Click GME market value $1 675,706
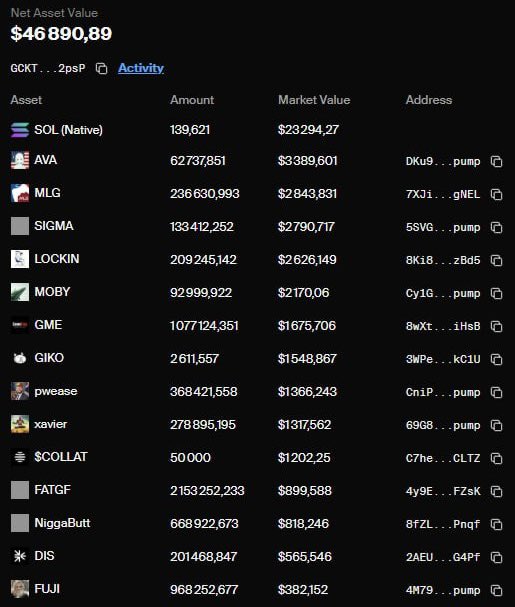The width and height of the screenshot is (515, 607). (x=307, y=326)
